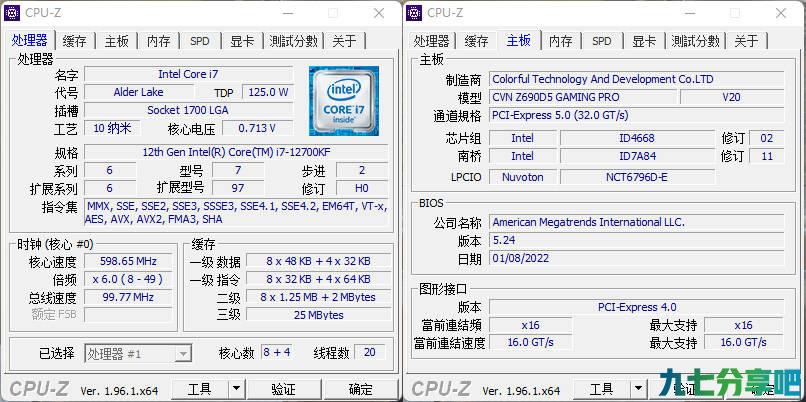Switch to 显卡 tab in right CPU-Z window
The height and width of the screenshot is (402, 806).
click(644, 41)
